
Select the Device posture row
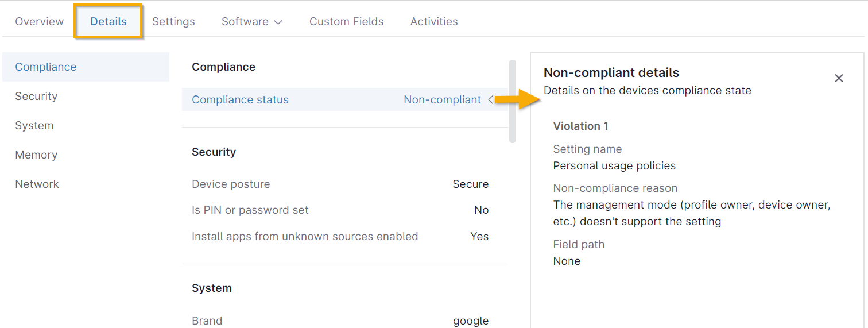coord(340,184)
